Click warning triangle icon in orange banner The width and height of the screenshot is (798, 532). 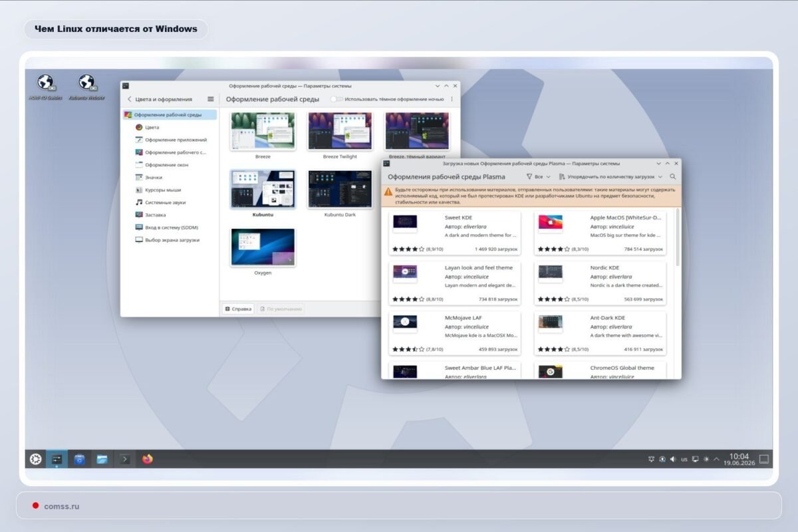click(388, 191)
